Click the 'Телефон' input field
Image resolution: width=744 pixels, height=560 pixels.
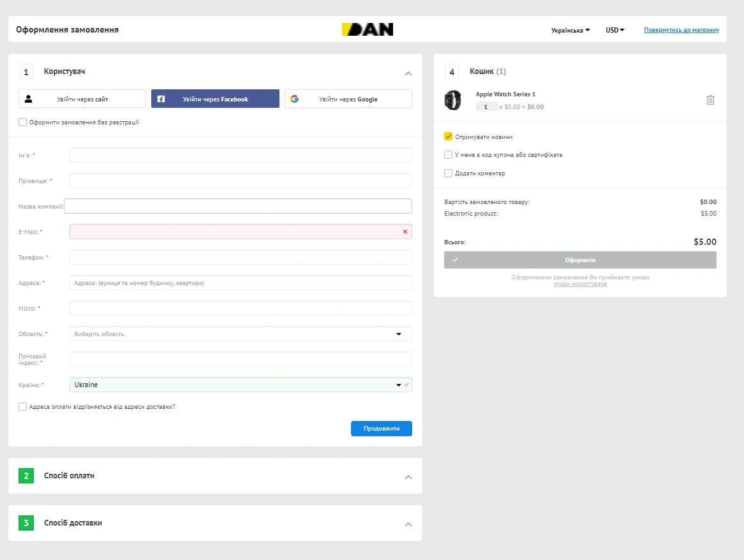(x=241, y=257)
